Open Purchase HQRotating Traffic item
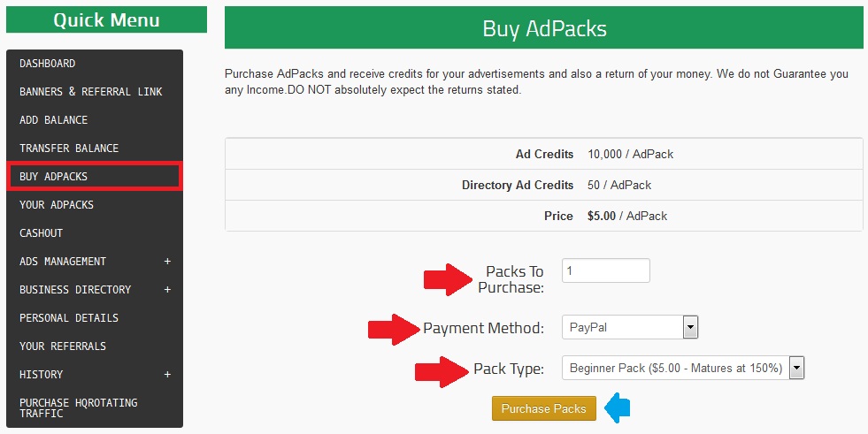This screenshot has width=868, height=434. click(79, 407)
